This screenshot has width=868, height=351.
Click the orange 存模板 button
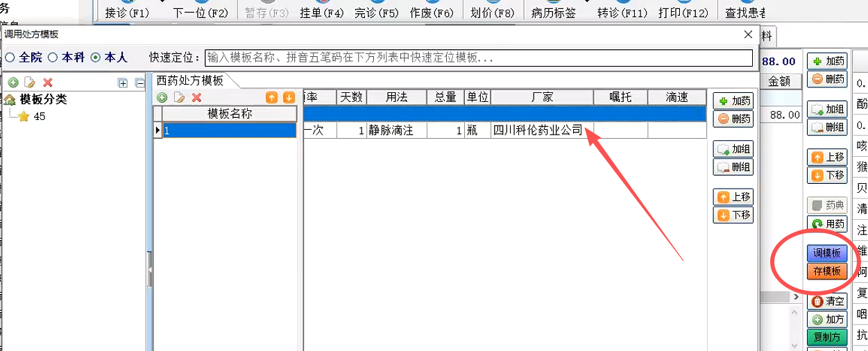[x=827, y=271]
